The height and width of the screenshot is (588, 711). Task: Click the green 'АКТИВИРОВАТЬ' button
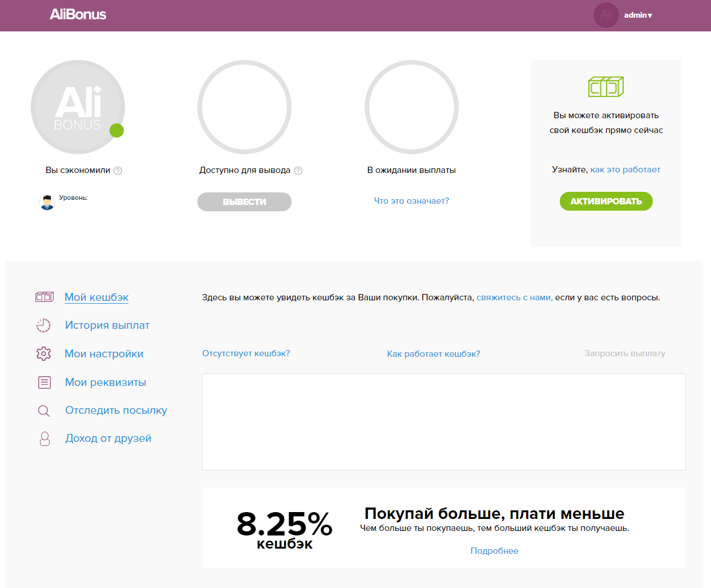(x=606, y=201)
